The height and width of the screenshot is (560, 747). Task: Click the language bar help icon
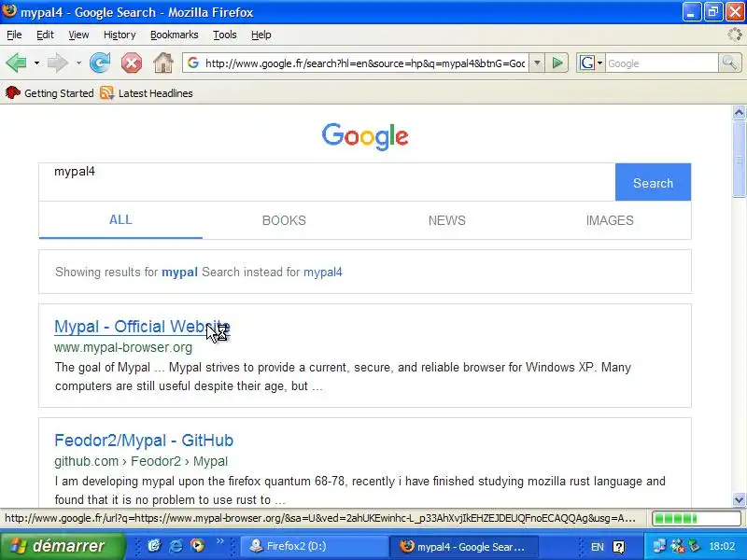click(618, 547)
